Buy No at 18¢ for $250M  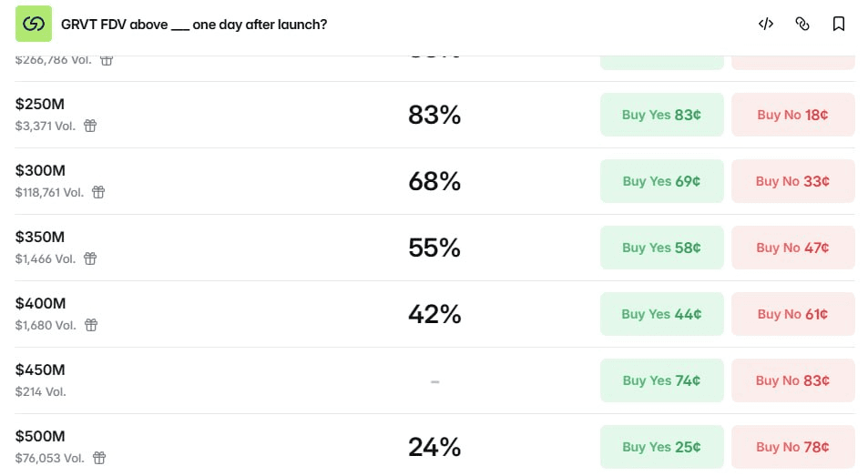click(x=792, y=115)
